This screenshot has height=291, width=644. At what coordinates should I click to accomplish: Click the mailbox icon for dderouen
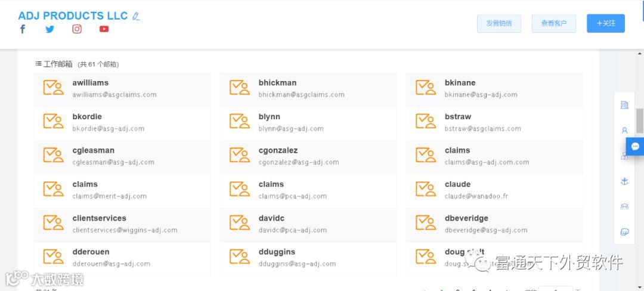point(54,256)
